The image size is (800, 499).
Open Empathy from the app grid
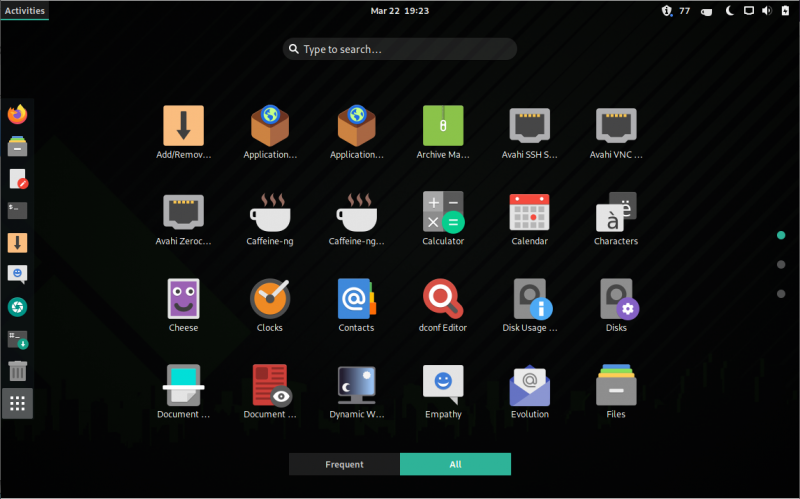(x=443, y=392)
